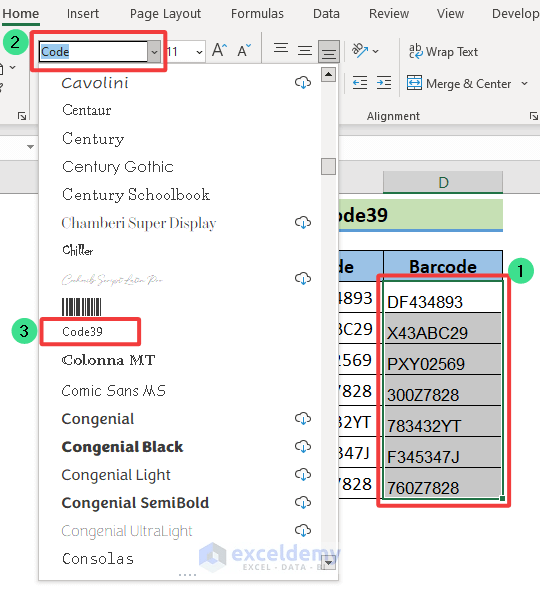The height and width of the screenshot is (589, 540).
Task: Click the Decrease Font Size icon
Action: pyautogui.click(x=244, y=51)
